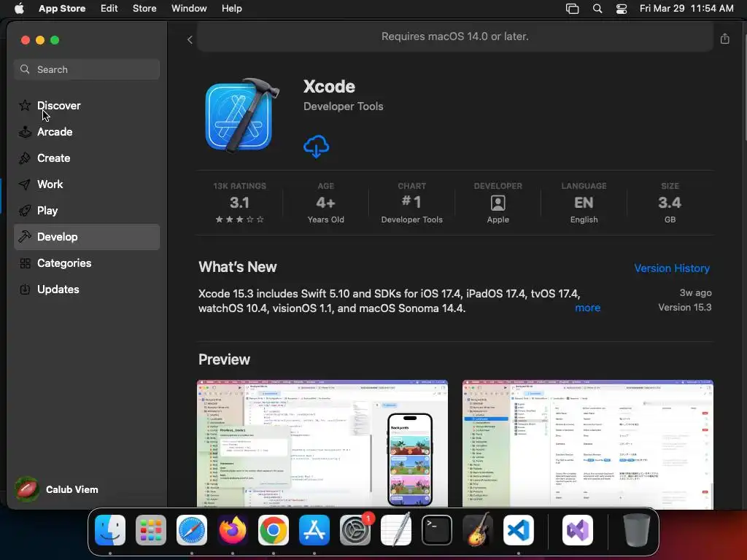The image size is (747, 560).
Task: Open Finder from the dock
Action: [x=110, y=530]
